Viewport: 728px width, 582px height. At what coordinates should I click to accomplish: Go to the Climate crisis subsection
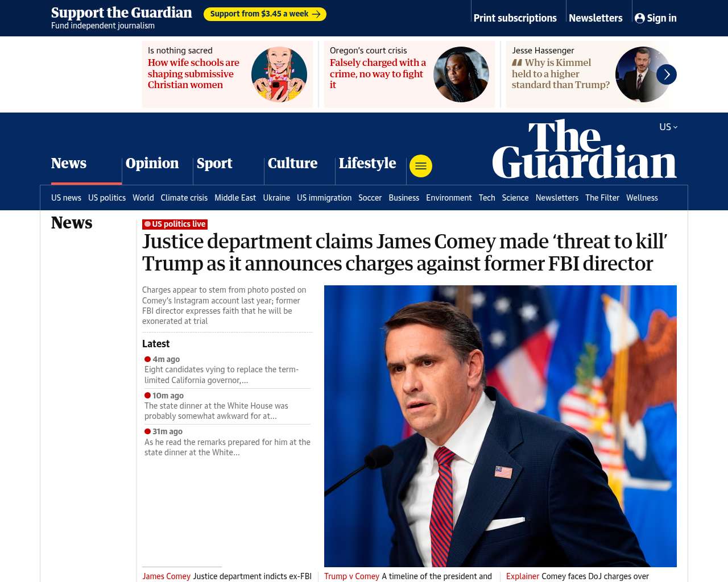click(184, 198)
